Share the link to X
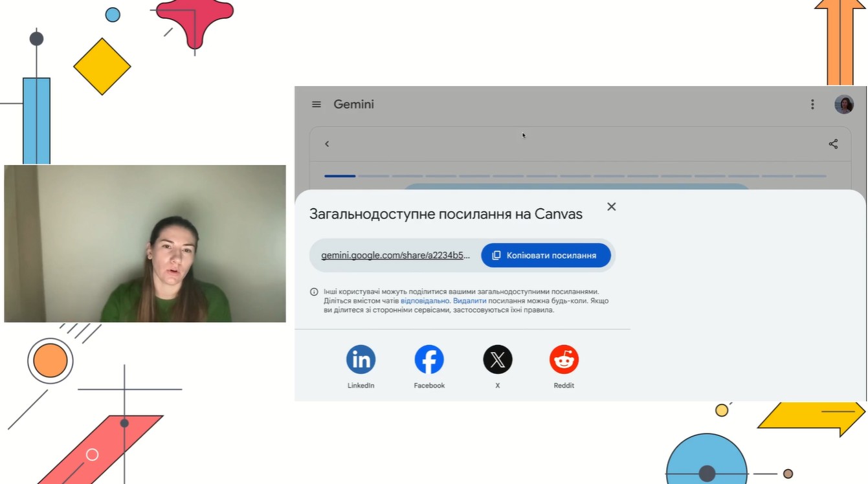The height and width of the screenshot is (484, 868). click(x=497, y=360)
